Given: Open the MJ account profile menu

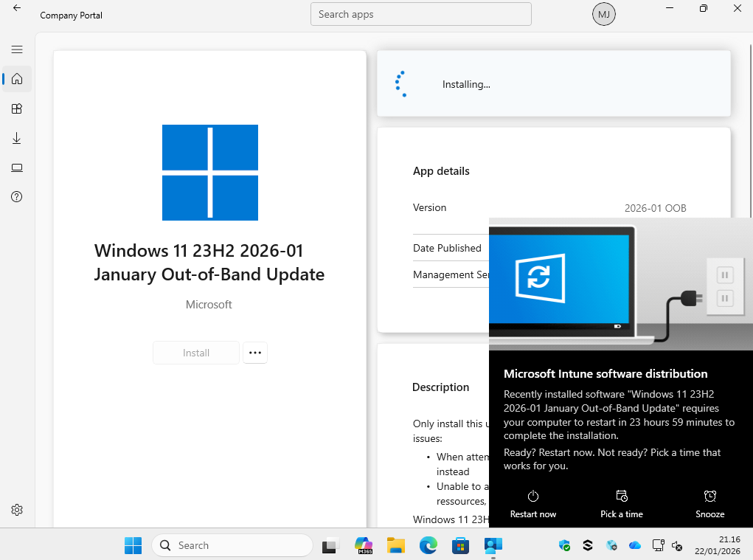Looking at the screenshot, I should 603,14.
